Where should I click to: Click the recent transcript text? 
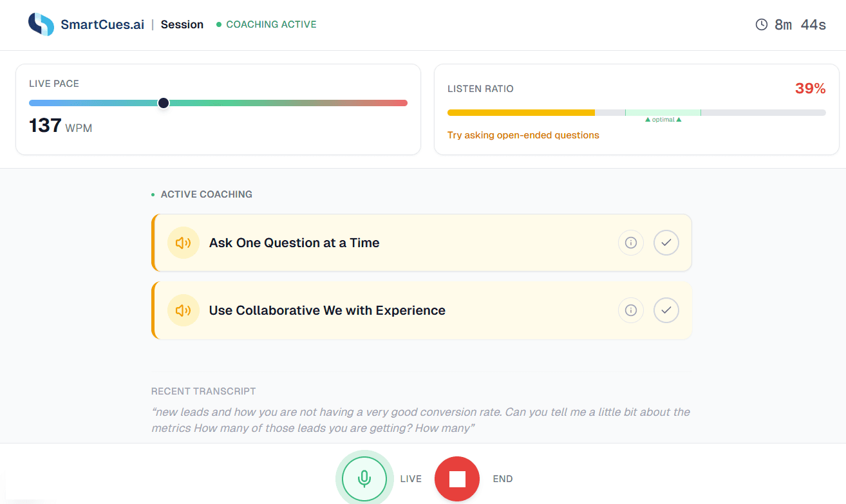pos(418,419)
